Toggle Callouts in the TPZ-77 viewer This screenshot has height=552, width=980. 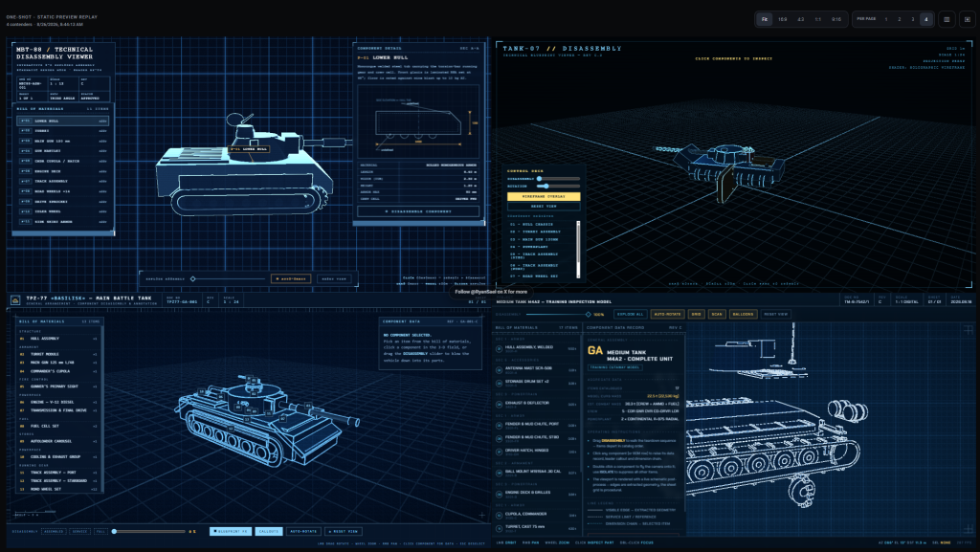[x=269, y=531]
